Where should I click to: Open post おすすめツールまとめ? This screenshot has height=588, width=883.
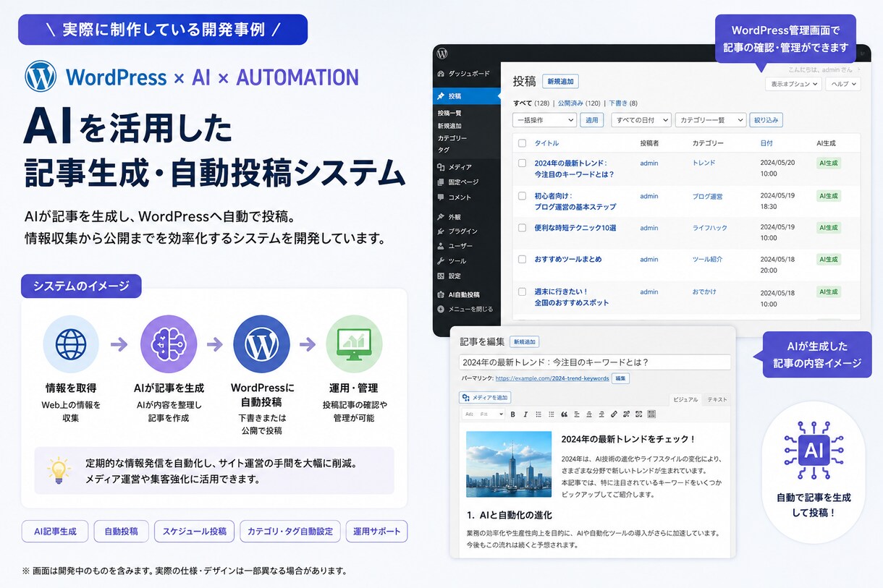[x=568, y=259]
